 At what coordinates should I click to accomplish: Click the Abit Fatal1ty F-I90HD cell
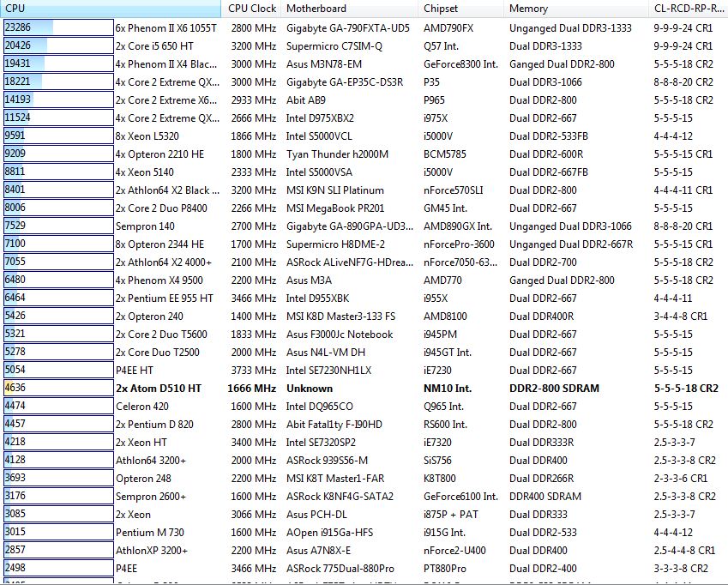click(334, 425)
